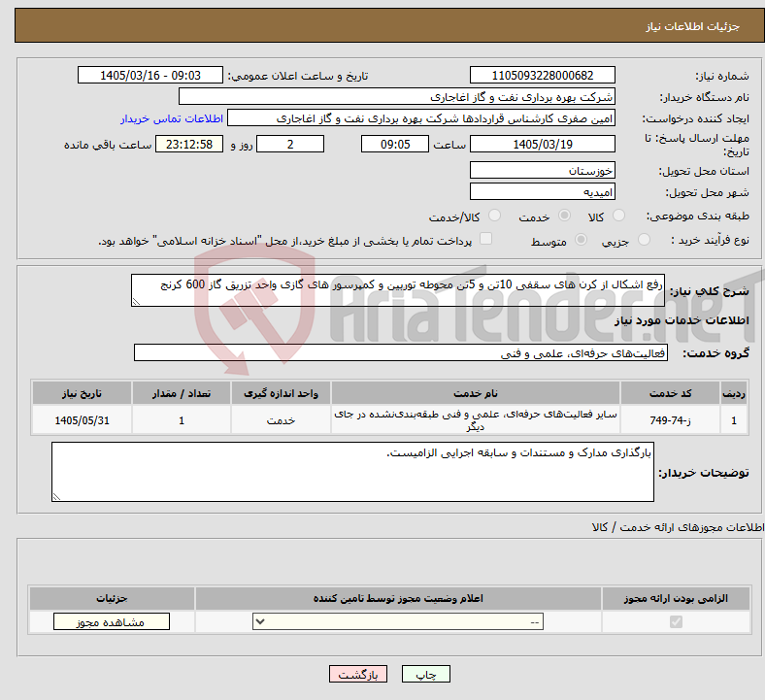Click the واحد اندازه گیری column header

tap(281, 393)
